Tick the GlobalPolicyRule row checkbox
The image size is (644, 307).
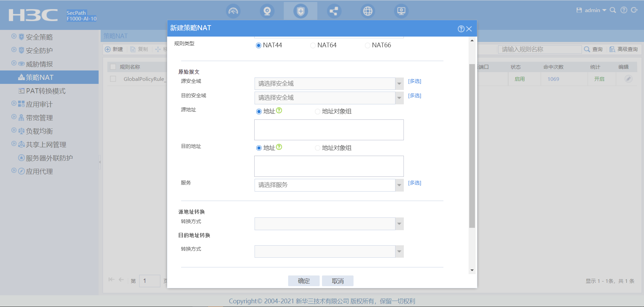tap(113, 79)
